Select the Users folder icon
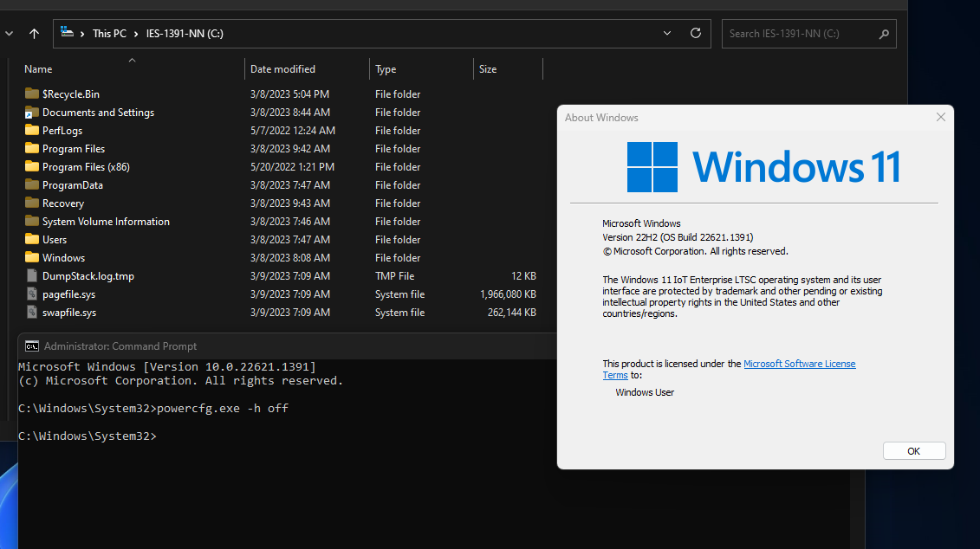This screenshot has height=549, width=980. 32,239
